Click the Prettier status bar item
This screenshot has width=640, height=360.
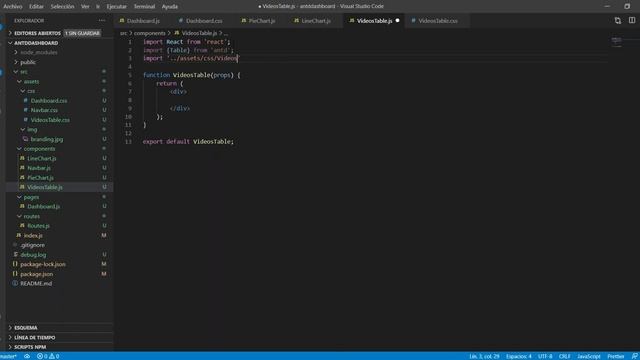[x=616, y=356]
